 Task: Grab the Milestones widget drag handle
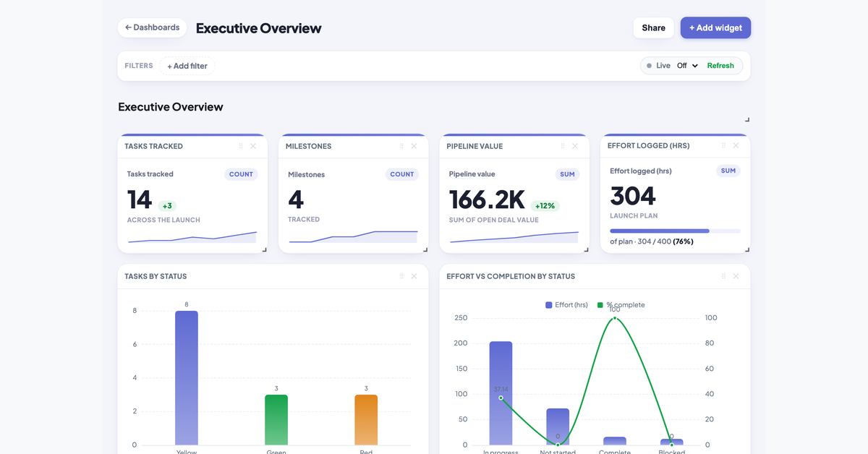point(401,146)
